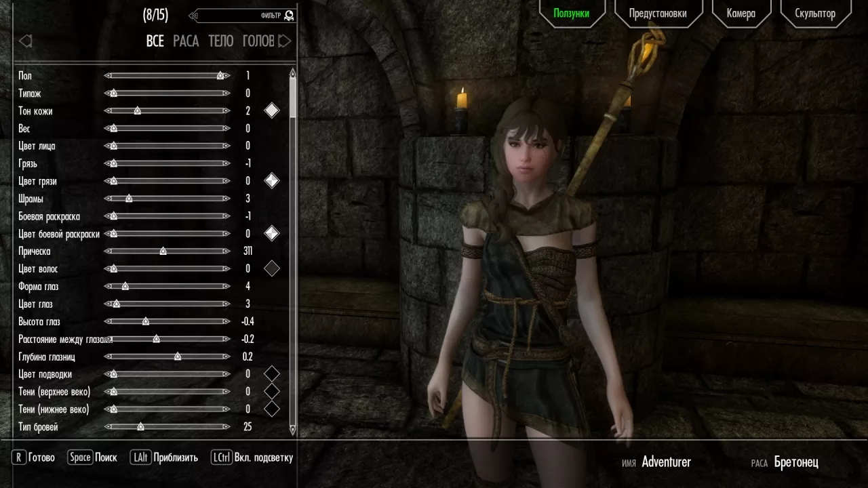Click the filter search icon
Viewport: 868px width, 488px height.
click(289, 15)
